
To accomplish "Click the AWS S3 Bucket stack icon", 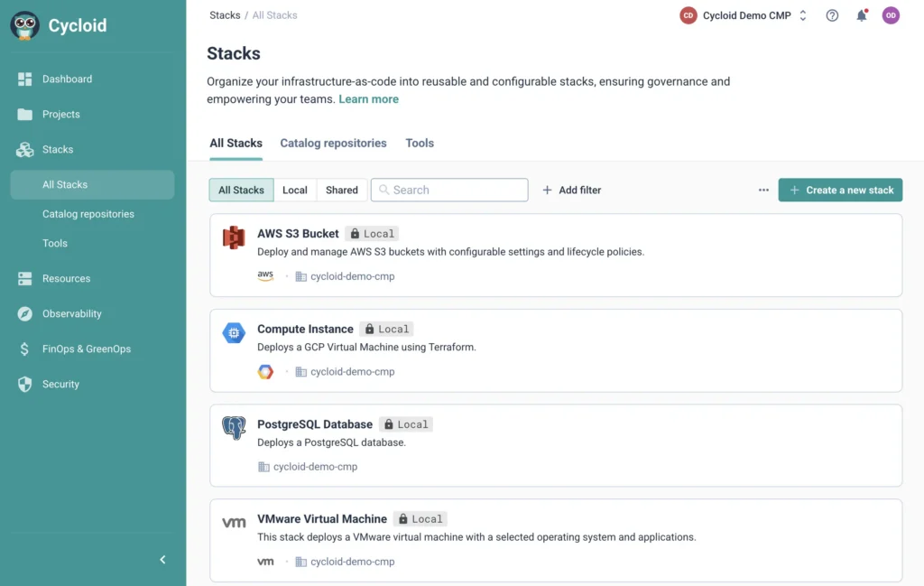I will [x=234, y=237].
